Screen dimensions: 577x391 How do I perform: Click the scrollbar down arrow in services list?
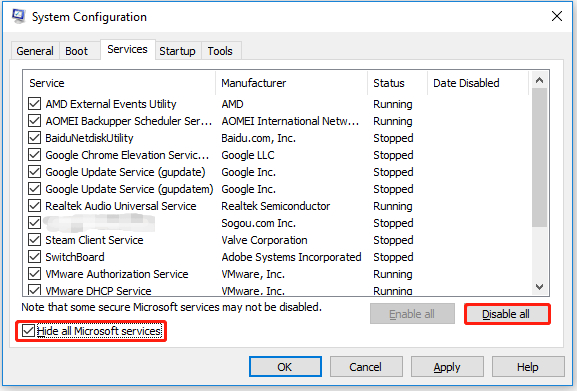539,287
